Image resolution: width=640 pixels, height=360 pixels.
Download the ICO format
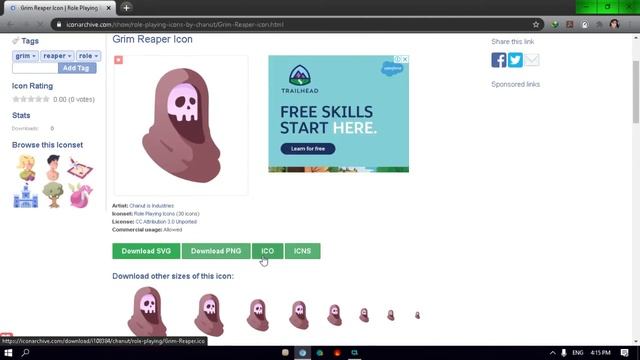pos(267,251)
